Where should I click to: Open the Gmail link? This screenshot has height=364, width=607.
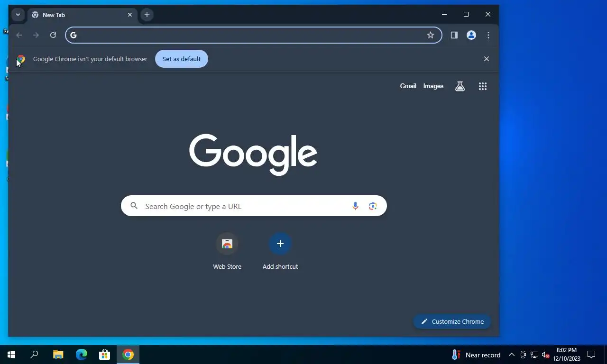point(408,86)
